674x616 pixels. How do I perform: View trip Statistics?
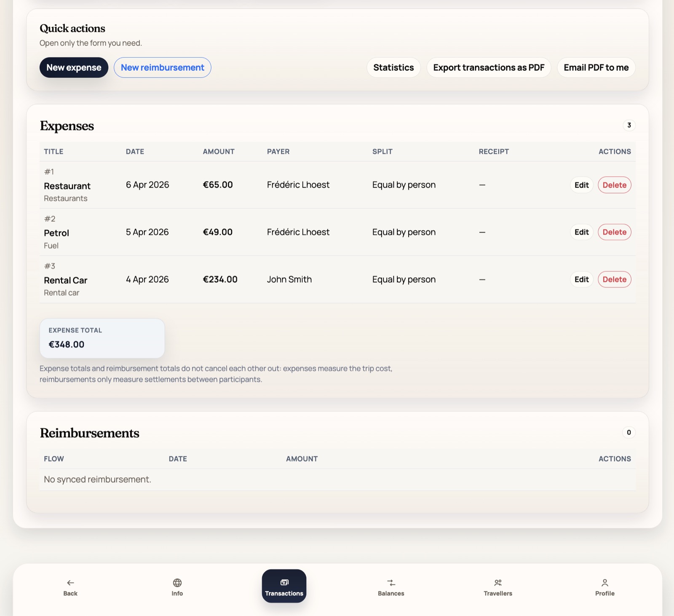pos(393,67)
